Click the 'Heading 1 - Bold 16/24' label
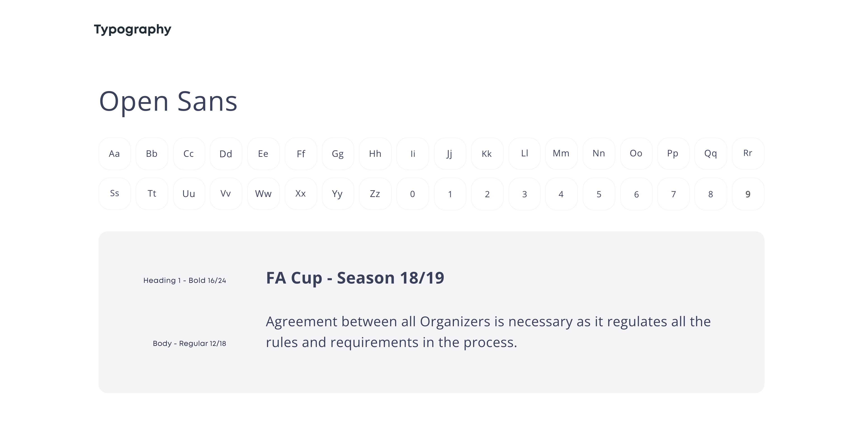The height and width of the screenshot is (446, 868). 185,280
